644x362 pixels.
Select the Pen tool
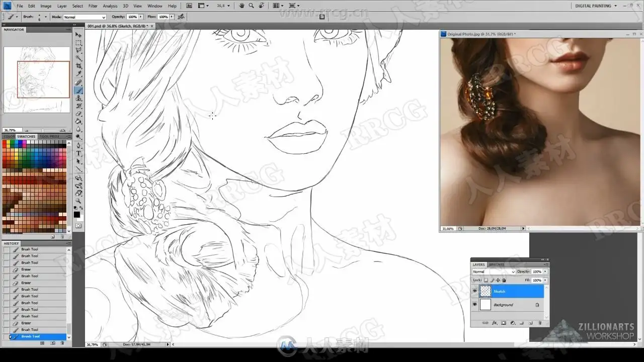[79, 146]
